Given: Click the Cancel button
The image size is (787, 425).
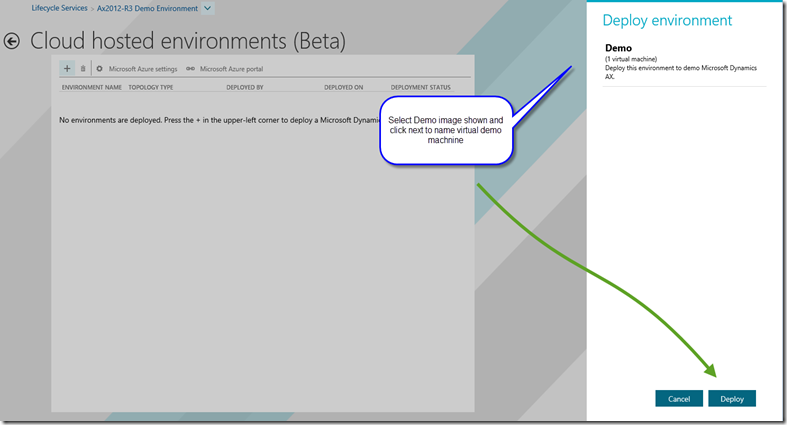Looking at the screenshot, I should click(679, 399).
